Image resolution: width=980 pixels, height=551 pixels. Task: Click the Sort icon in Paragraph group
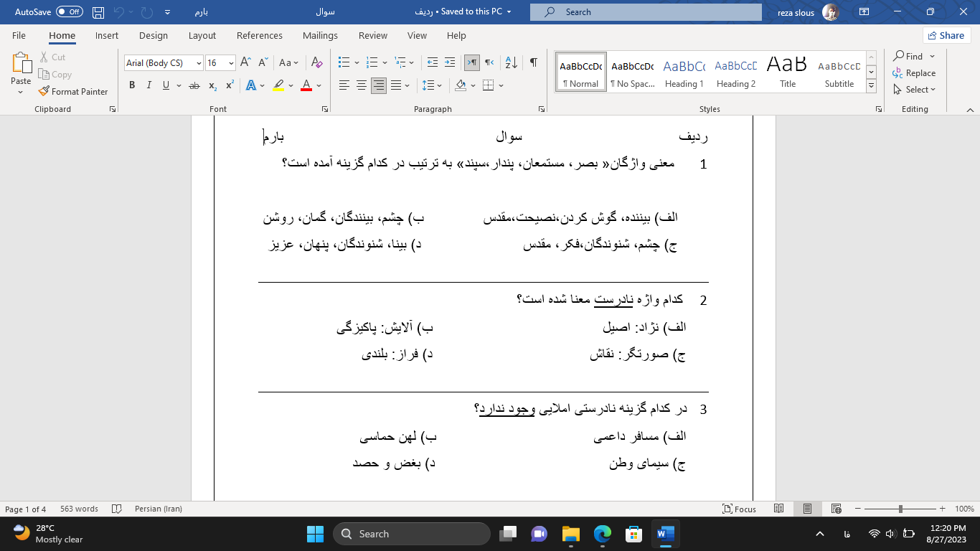point(509,63)
